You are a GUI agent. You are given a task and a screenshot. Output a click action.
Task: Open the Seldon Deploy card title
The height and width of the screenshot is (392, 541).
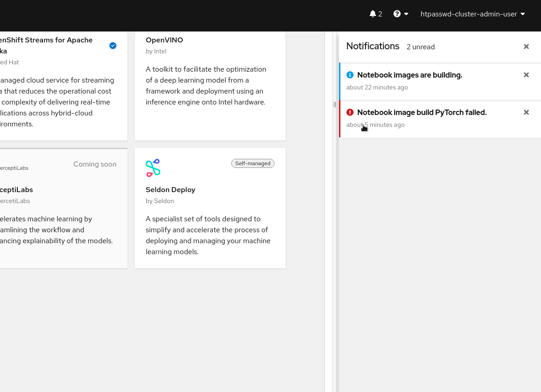pos(170,190)
